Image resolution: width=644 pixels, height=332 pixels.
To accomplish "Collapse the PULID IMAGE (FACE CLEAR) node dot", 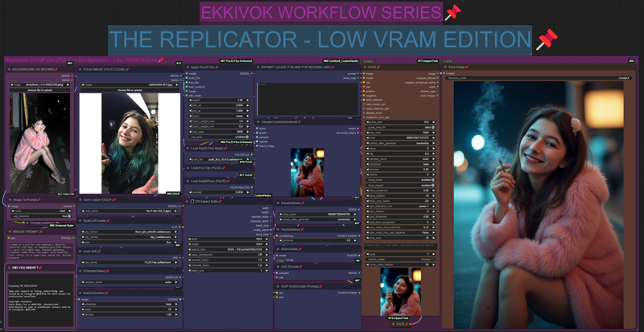I will coord(80,69).
